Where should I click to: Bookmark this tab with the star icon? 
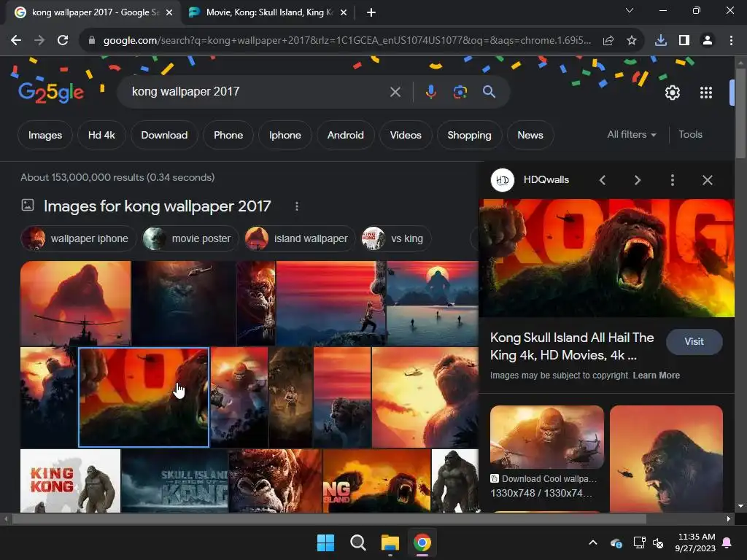pos(632,41)
